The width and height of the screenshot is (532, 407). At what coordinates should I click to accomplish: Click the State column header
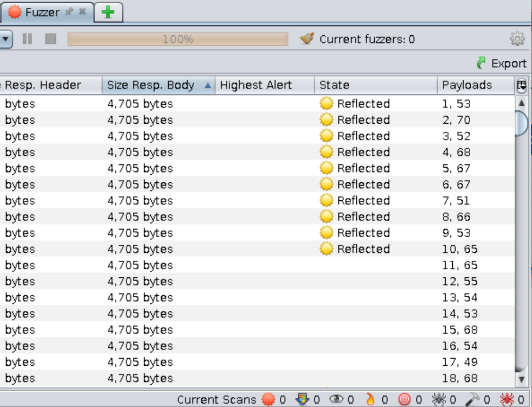tap(374, 85)
